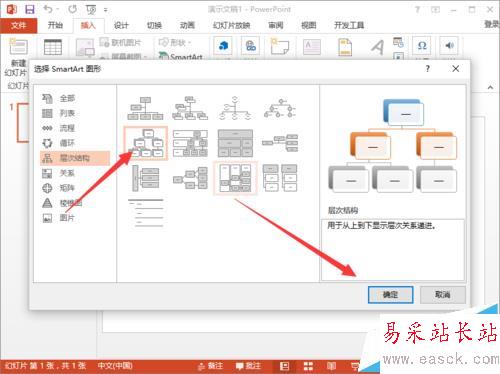500x374 pixels.
Task: Close the SmartArt dialog
Action: pyautogui.click(x=456, y=69)
